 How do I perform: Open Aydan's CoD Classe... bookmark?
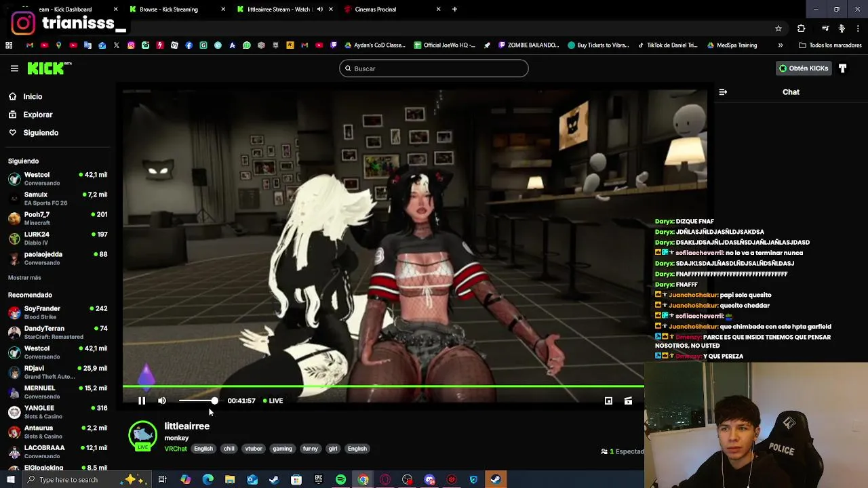(x=375, y=45)
